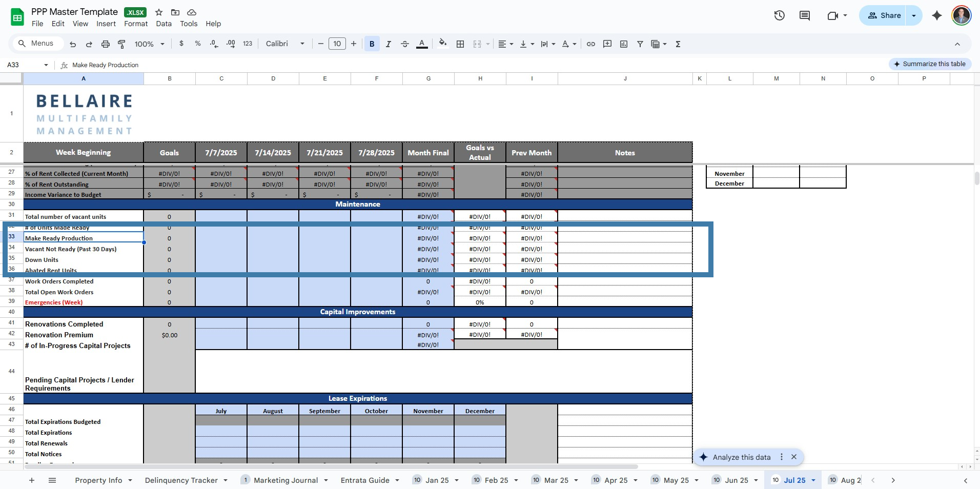Toggle italic formatting
Viewport: 980px width, 489px height.
coord(388,44)
